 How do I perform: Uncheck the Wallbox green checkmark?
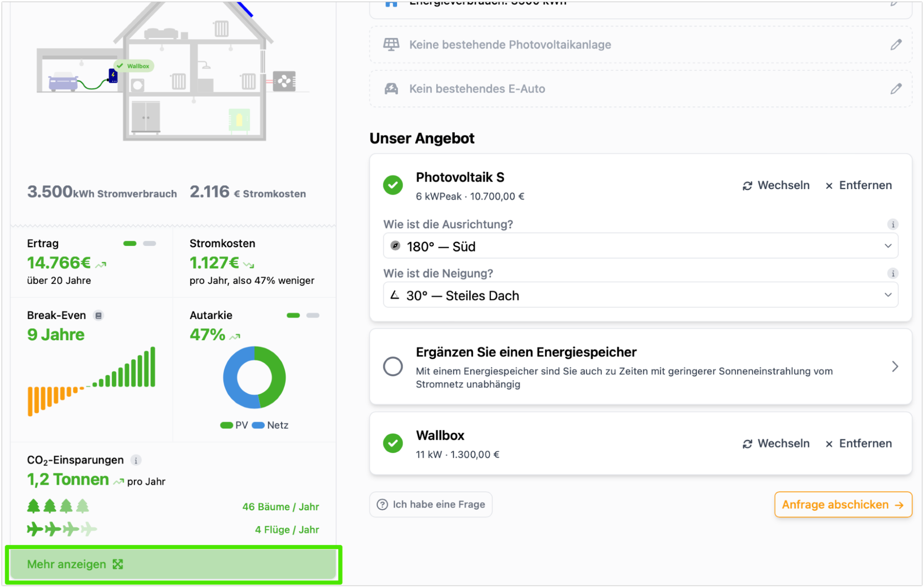point(393,443)
